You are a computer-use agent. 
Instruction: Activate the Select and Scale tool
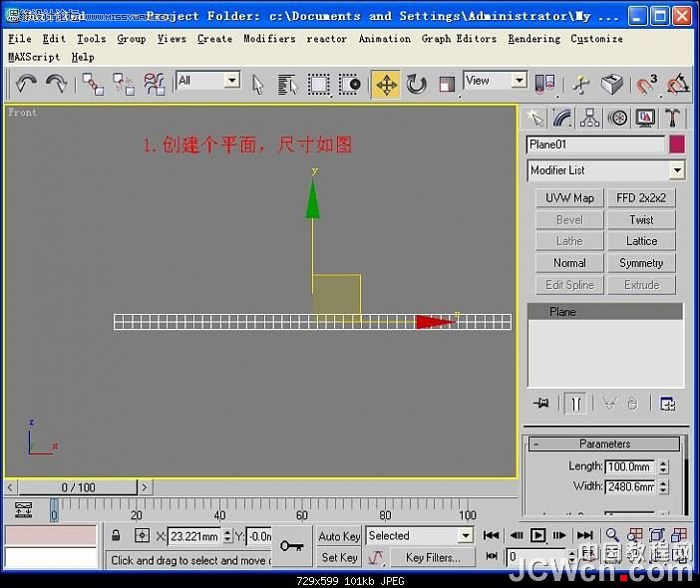[x=447, y=85]
